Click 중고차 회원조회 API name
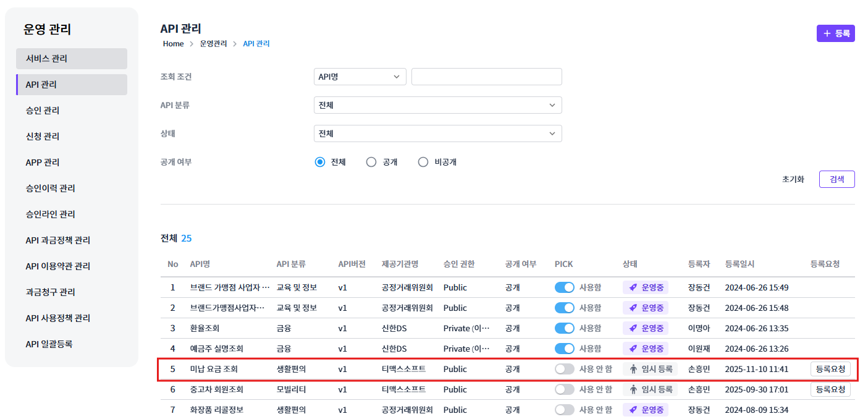Screen dimensions: 868x419 [x=217, y=389]
